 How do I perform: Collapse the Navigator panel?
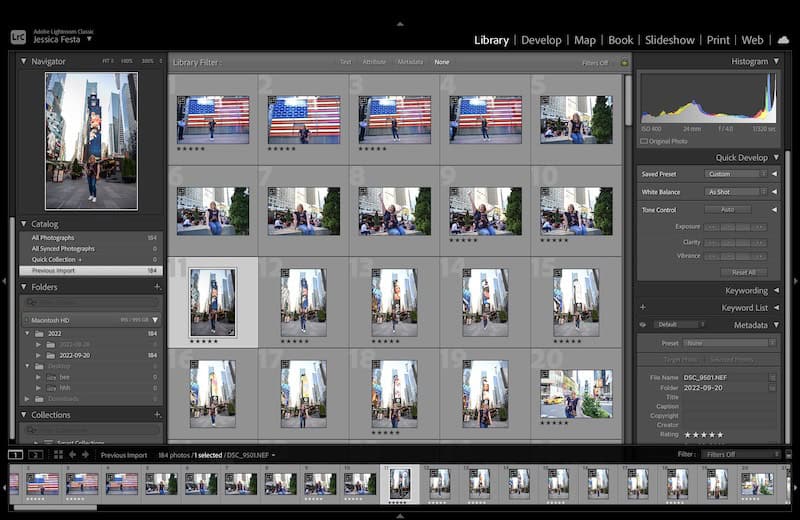pyautogui.click(x=23, y=61)
